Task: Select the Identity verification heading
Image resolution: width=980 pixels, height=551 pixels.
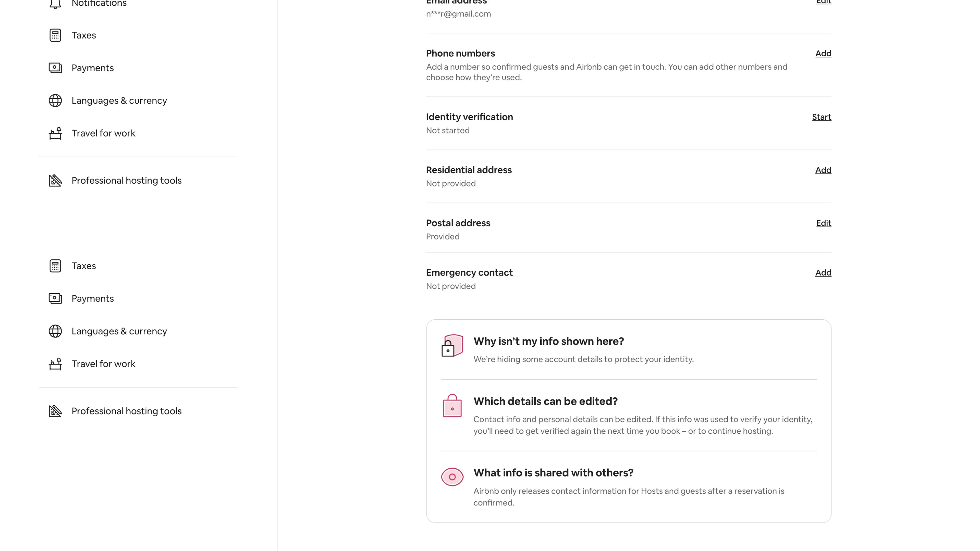Action: (469, 117)
